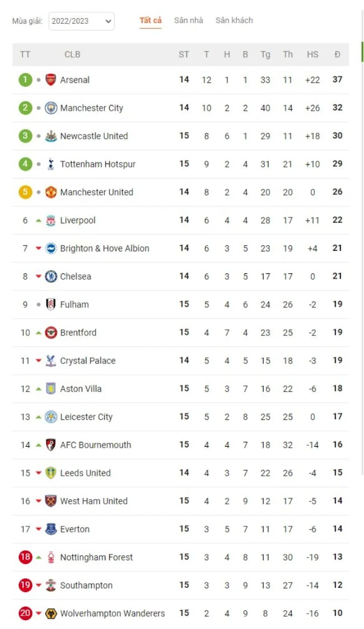
Task: Click the Arsenal club crest icon
Action: (51, 80)
